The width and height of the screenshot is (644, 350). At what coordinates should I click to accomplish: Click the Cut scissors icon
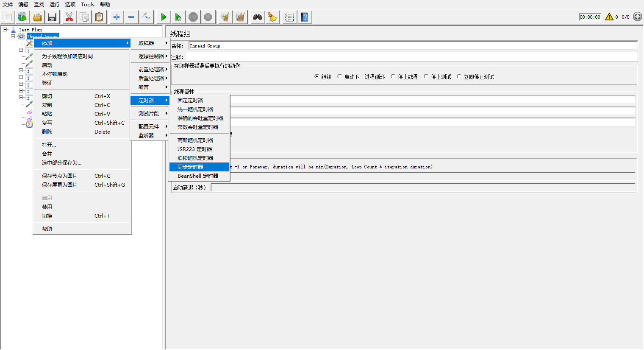click(69, 17)
